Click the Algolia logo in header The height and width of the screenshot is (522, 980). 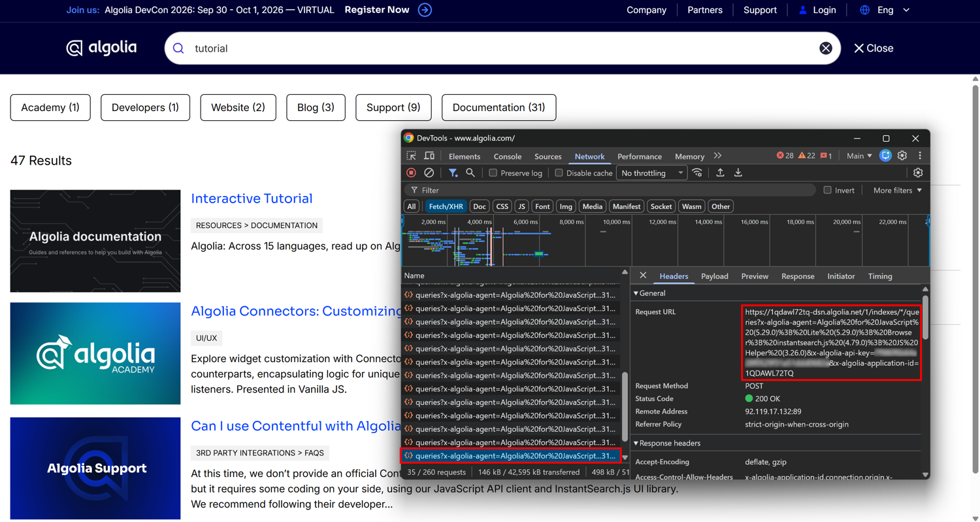point(101,48)
